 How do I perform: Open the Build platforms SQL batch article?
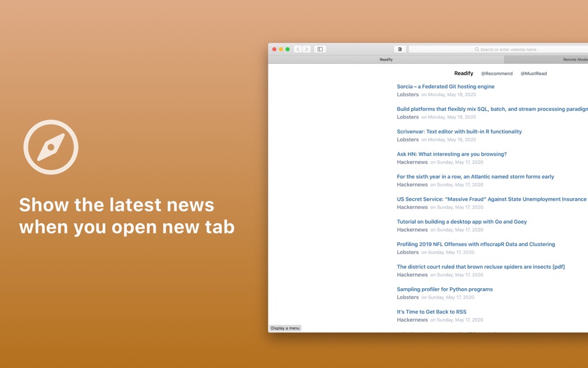493,109
